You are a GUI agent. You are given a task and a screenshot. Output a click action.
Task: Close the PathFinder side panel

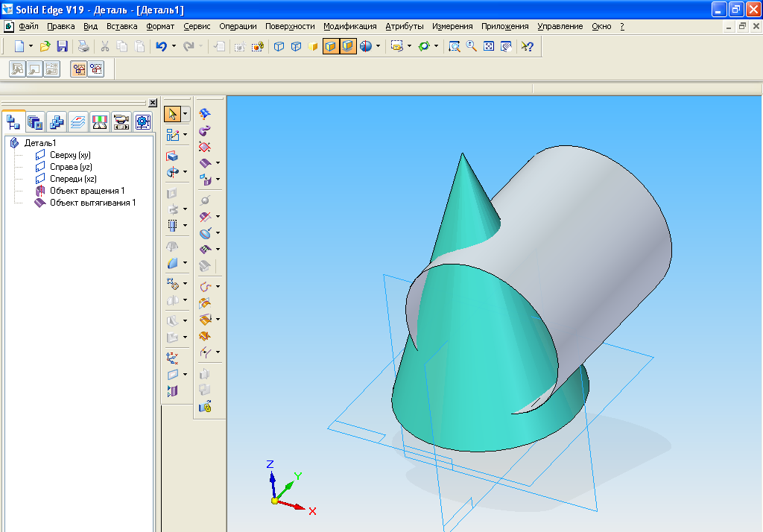click(153, 103)
